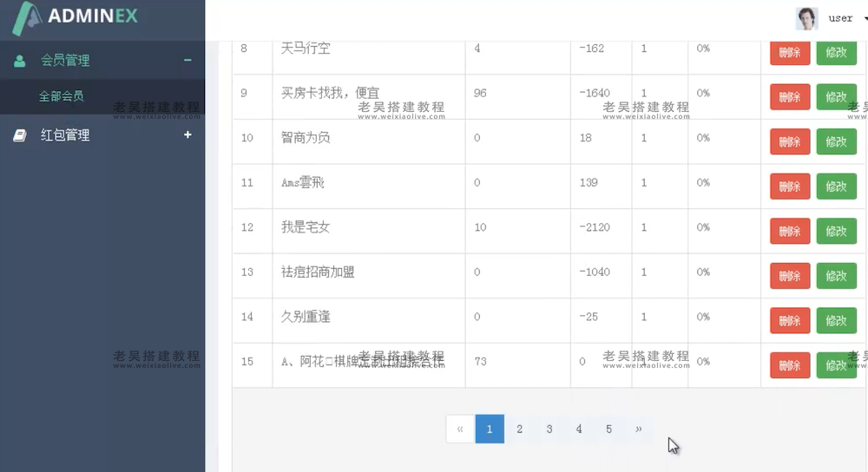Click the value -1040 in row 13

(x=595, y=272)
